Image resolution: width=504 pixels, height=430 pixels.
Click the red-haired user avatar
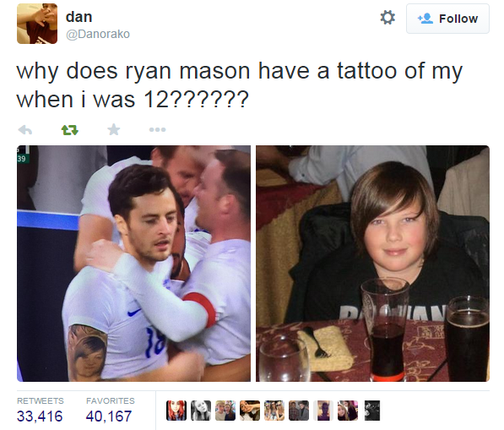pyautogui.click(x=176, y=411)
